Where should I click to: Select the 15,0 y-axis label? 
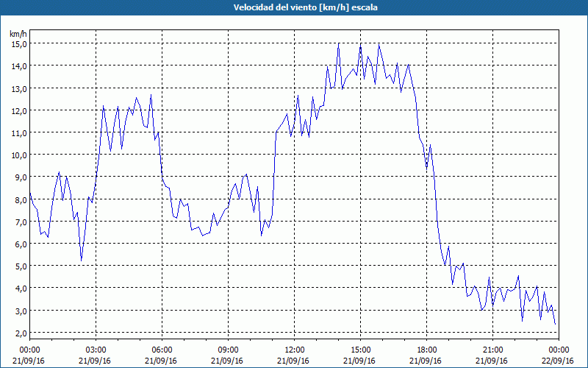click(x=18, y=44)
